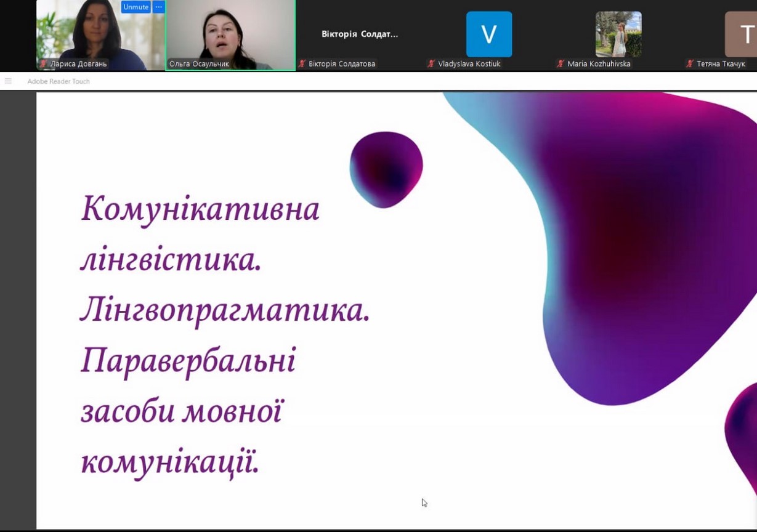The height and width of the screenshot is (532, 757).
Task: Click the Вікторія Солдат... participant tile
Action: tap(360, 34)
